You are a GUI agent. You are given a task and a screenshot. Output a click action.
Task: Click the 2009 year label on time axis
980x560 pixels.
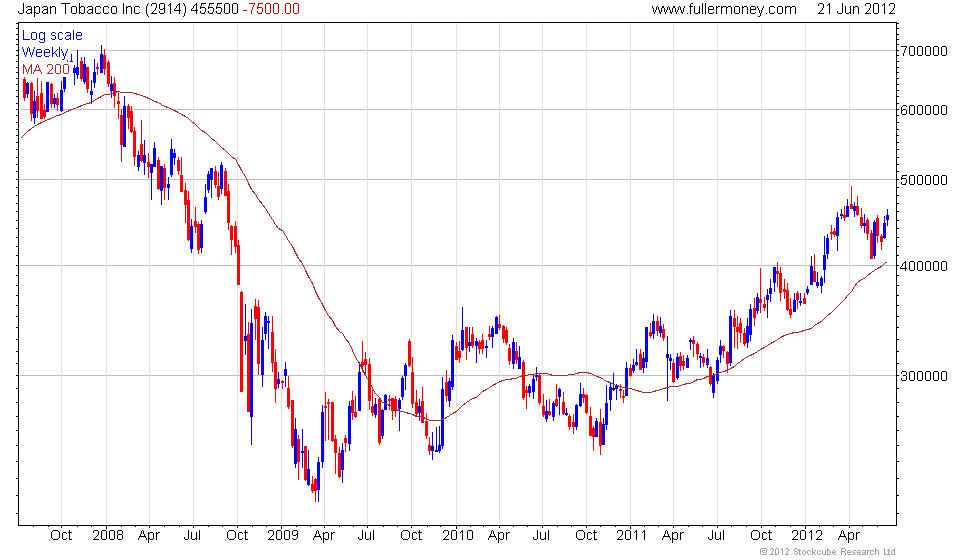[x=282, y=536]
